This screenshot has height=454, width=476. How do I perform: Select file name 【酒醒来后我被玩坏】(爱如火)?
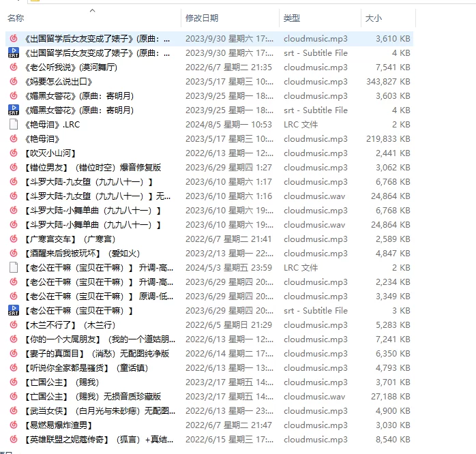83,253
